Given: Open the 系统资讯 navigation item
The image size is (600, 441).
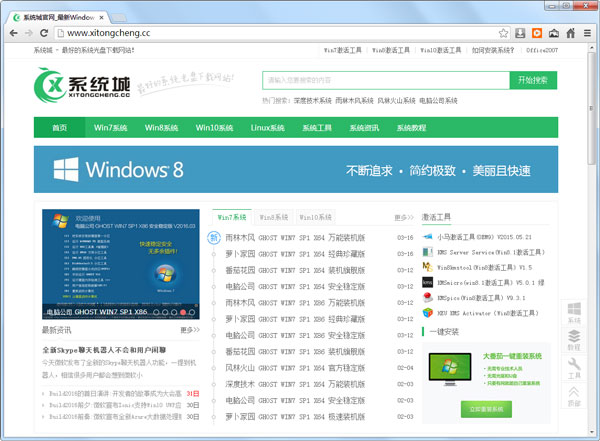Looking at the screenshot, I should point(364,127).
